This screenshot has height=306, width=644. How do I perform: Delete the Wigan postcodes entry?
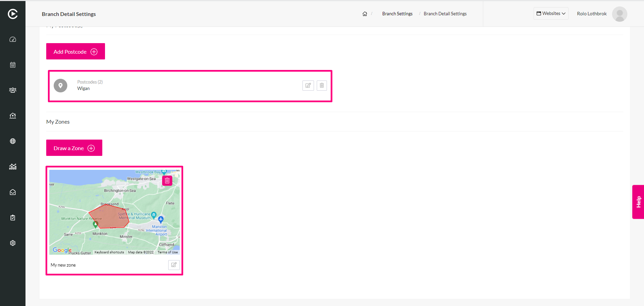point(322,86)
